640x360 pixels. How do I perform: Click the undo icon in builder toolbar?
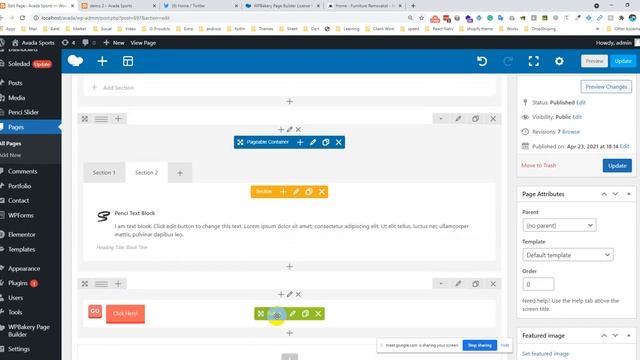pos(482,61)
